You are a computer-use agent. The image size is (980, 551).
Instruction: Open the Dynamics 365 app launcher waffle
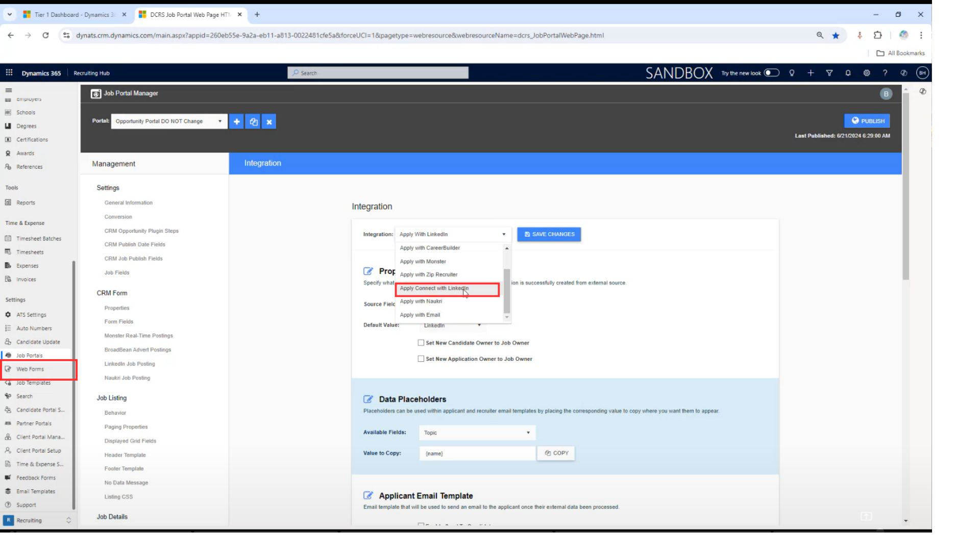[9, 73]
